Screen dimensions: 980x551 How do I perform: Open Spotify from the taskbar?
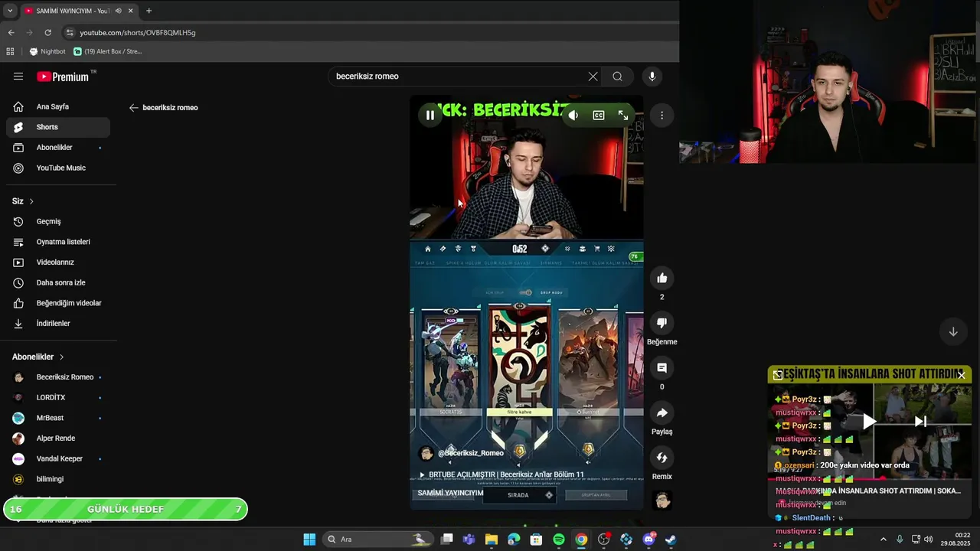pos(559,540)
